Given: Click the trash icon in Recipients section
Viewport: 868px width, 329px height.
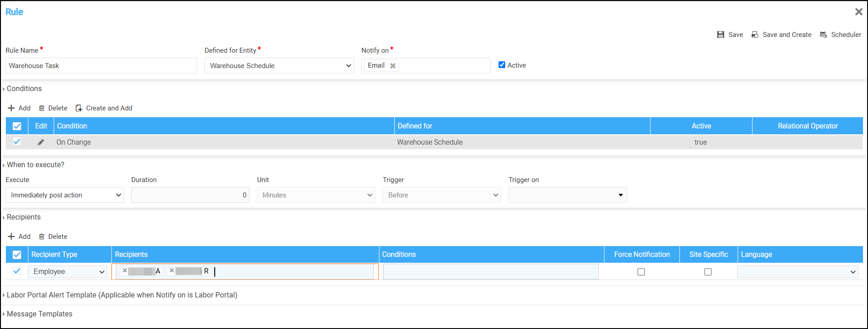Looking at the screenshot, I should click(42, 237).
